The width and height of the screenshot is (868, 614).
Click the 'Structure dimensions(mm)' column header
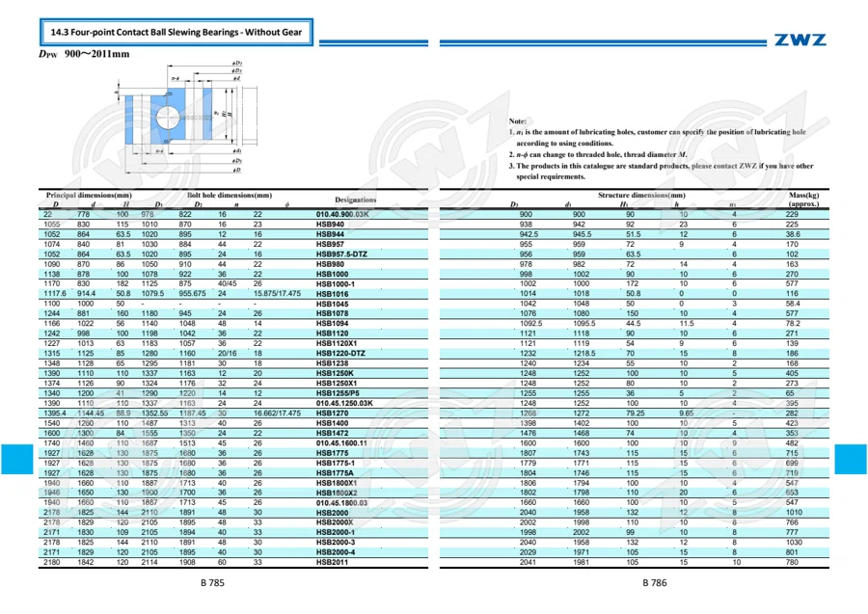641,196
